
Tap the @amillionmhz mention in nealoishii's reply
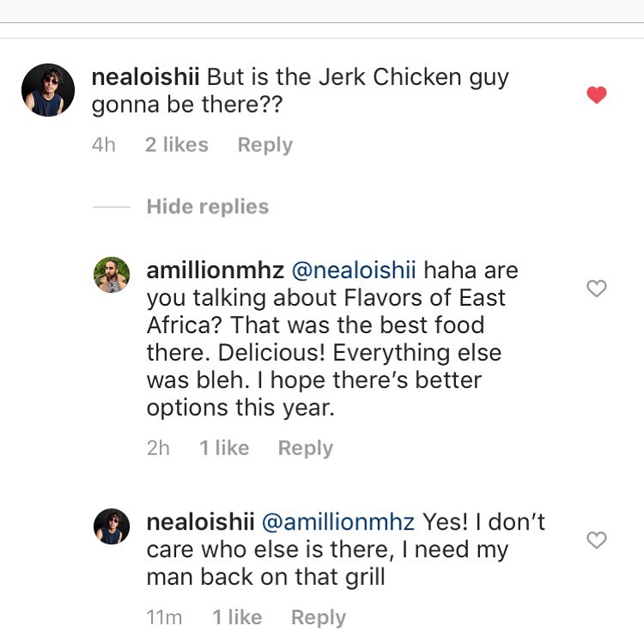click(x=337, y=522)
